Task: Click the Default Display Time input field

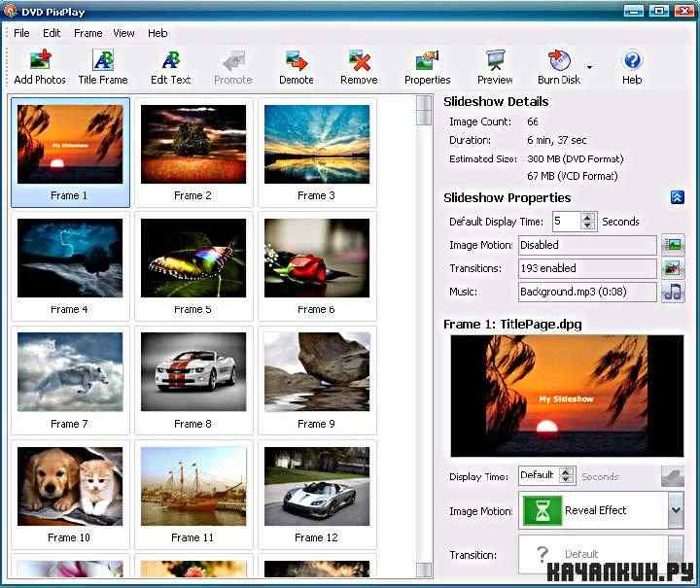Action: (567, 222)
